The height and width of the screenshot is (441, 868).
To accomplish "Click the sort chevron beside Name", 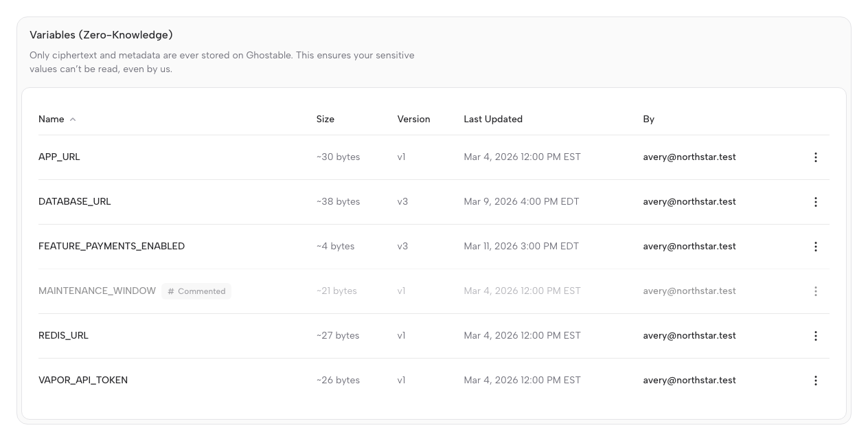I will [x=72, y=119].
